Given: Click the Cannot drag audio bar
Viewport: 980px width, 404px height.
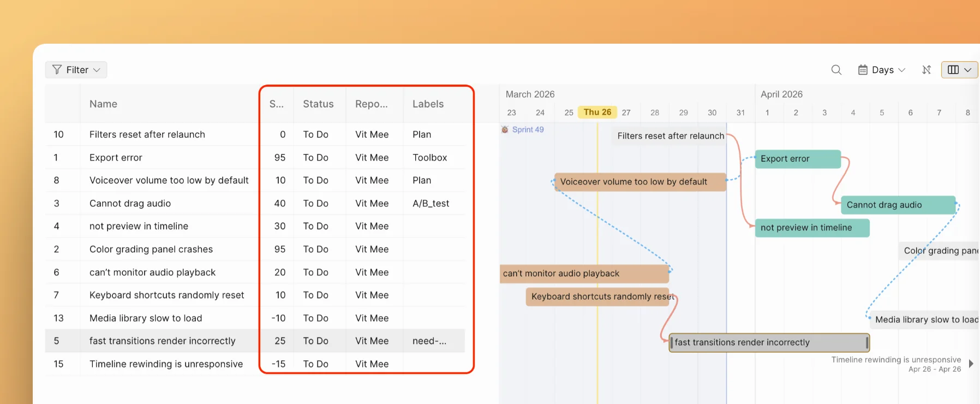Looking at the screenshot, I should click(898, 205).
